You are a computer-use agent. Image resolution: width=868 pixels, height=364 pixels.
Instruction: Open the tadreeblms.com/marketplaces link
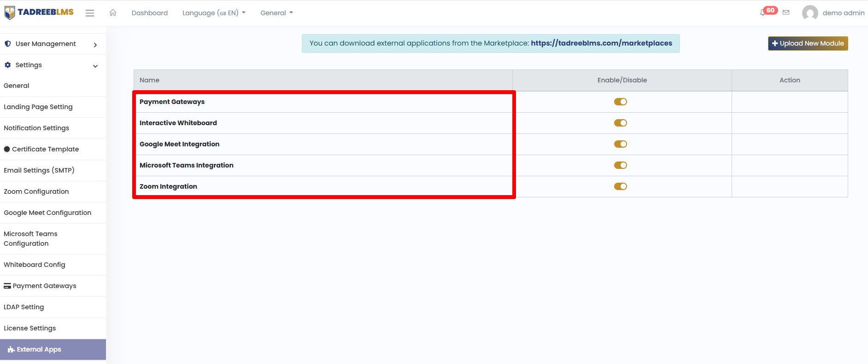pyautogui.click(x=601, y=43)
